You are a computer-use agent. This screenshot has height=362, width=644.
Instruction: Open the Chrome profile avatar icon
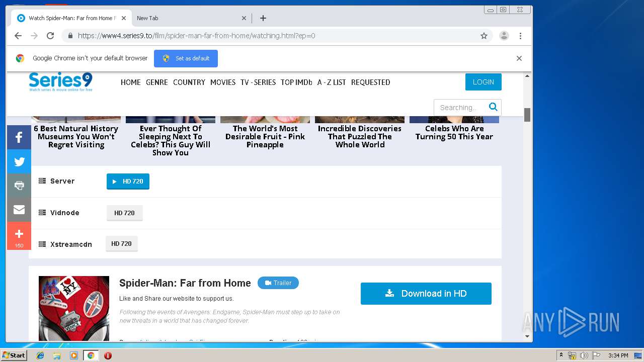[504, 36]
